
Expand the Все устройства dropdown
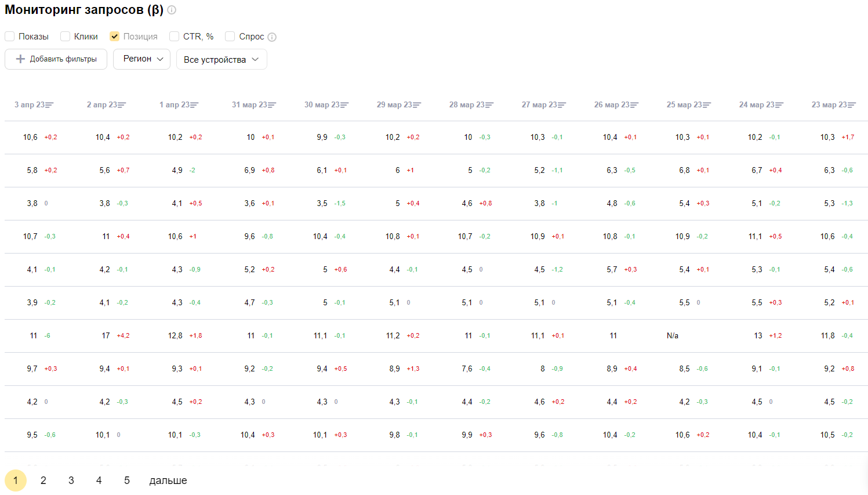coord(221,59)
